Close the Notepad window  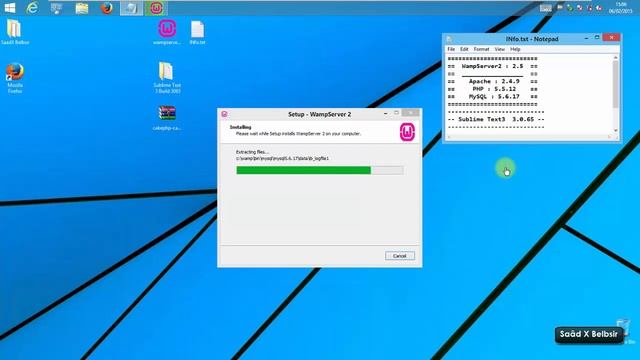click(611, 38)
